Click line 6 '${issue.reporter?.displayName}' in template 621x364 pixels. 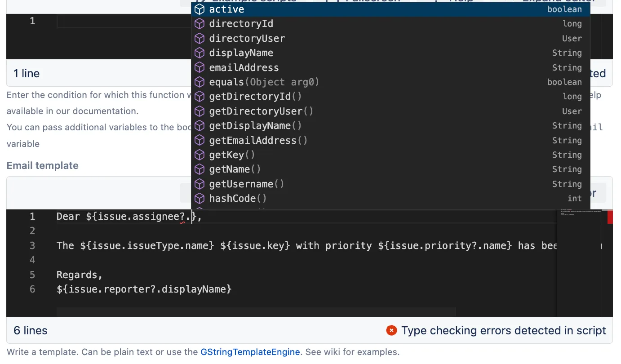coord(144,289)
